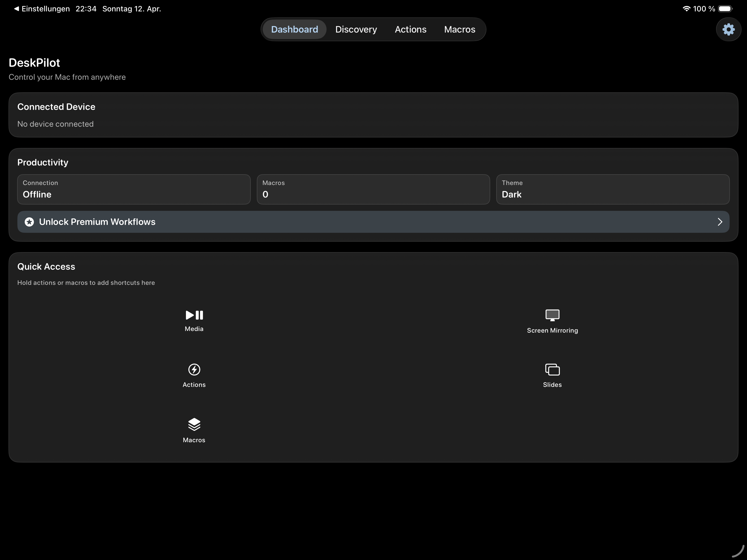Screen dimensions: 747x560
Task: Click 'Control your Mac from anywhere' subtitle
Action: [67, 77]
